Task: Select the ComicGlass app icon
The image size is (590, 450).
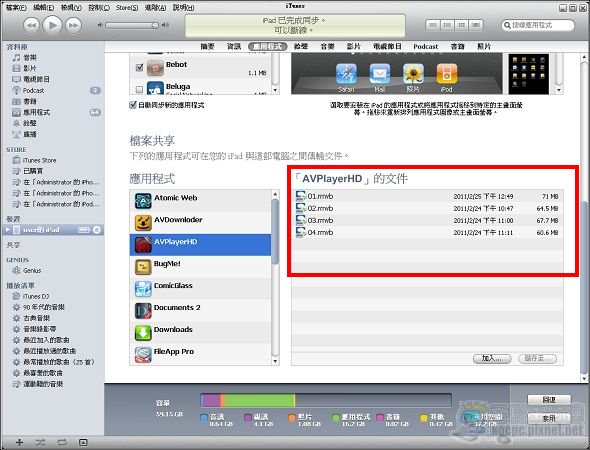Action: pyautogui.click(x=143, y=289)
